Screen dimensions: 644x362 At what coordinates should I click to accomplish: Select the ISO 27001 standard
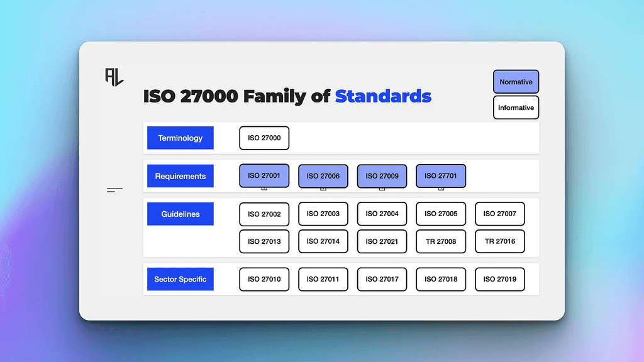264,176
